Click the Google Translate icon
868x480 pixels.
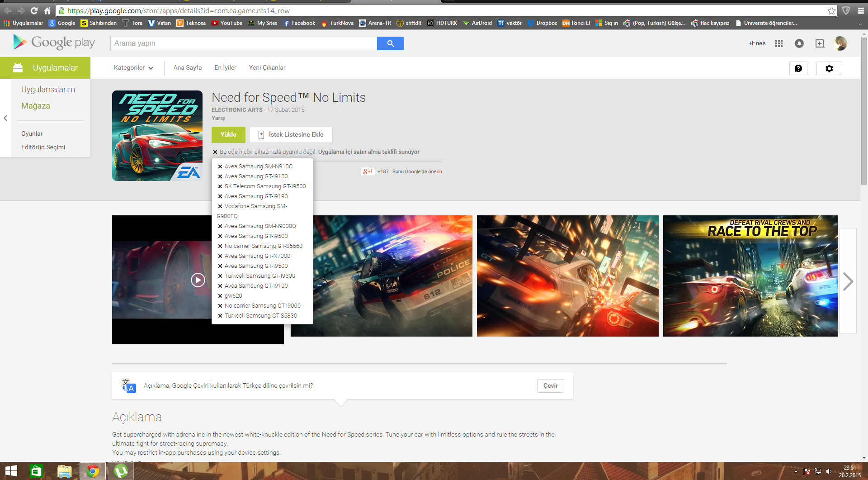click(129, 386)
